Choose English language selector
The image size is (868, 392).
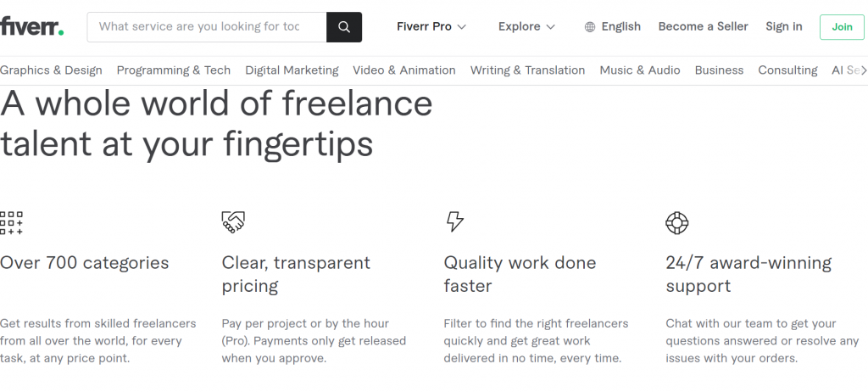(x=613, y=26)
